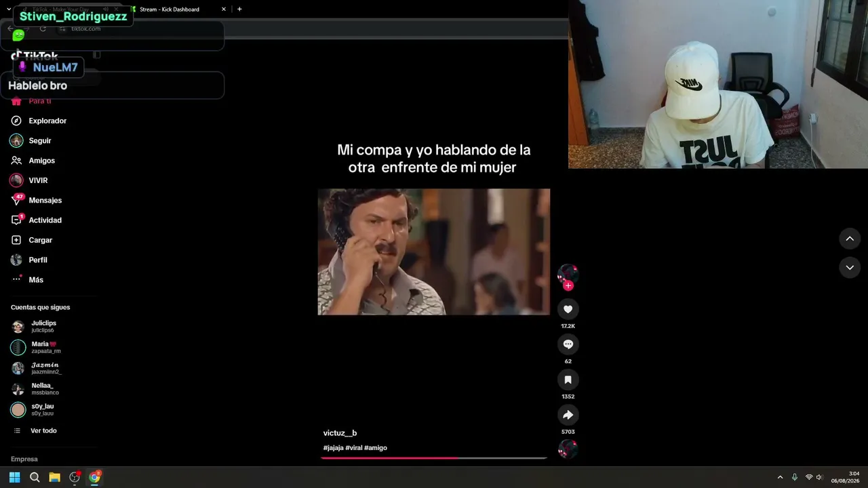Open the #amigo hashtag

tap(376, 448)
